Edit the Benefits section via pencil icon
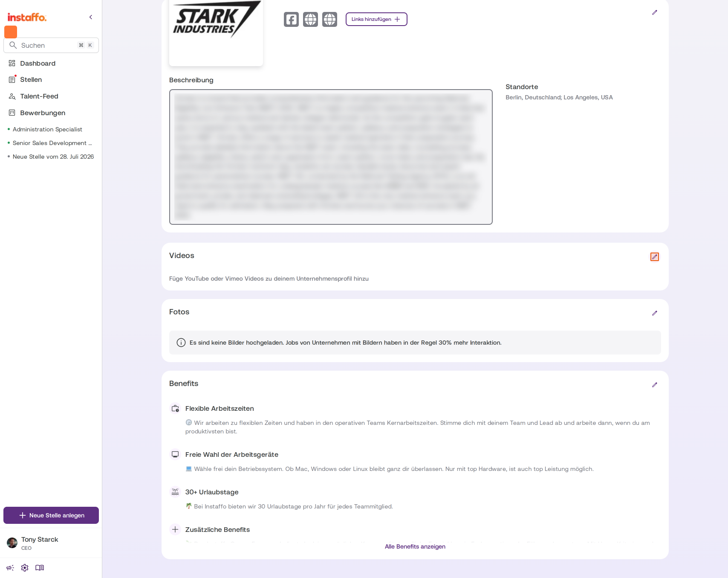This screenshot has width=728, height=578. 655,385
